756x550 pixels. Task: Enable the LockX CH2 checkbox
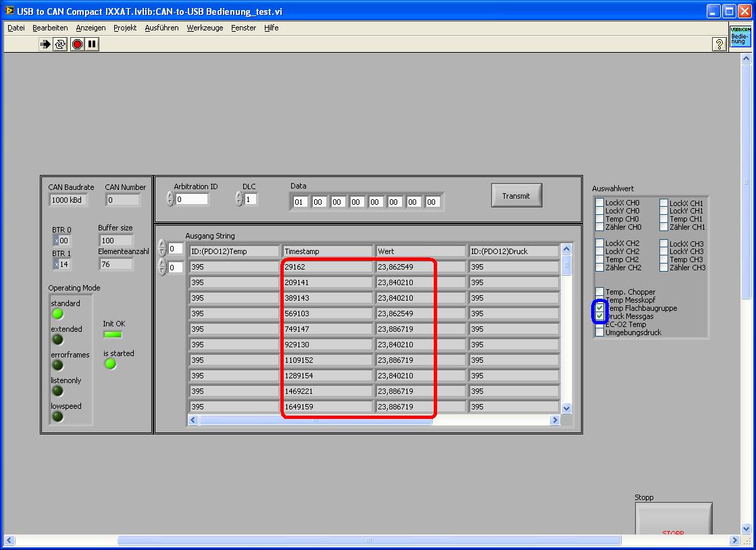(599, 243)
